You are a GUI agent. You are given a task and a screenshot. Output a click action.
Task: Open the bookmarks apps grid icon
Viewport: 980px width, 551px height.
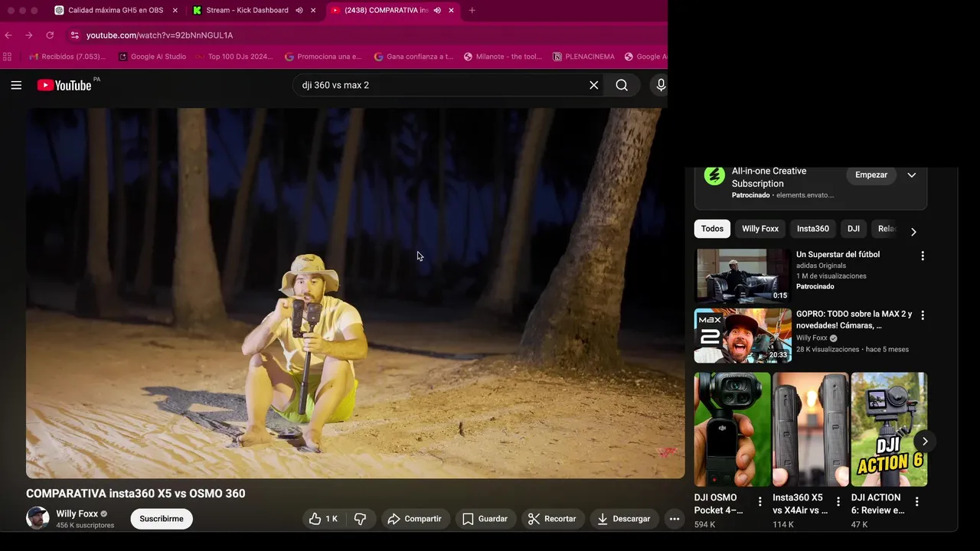point(8,57)
